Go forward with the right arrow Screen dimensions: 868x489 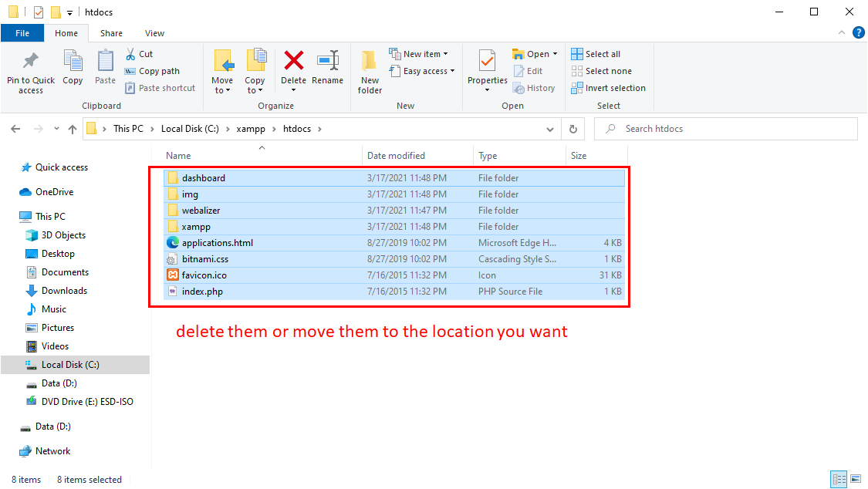tap(39, 129)
